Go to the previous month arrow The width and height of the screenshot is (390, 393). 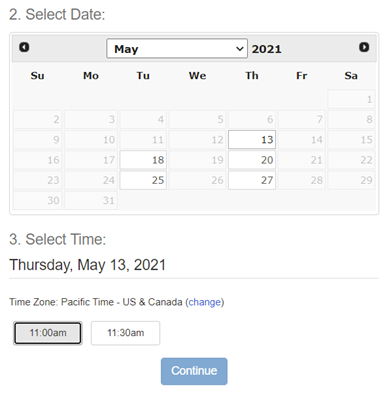click(x=24, y=47)
